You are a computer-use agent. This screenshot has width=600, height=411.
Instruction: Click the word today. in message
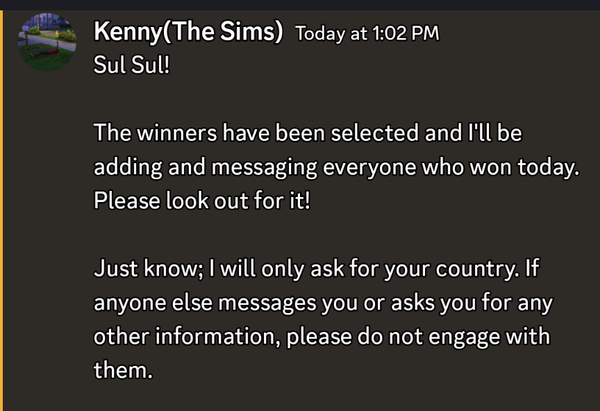548,168
